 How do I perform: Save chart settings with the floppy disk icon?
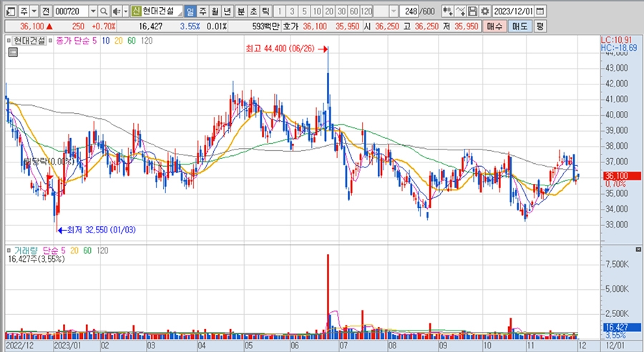coord(473,11)
